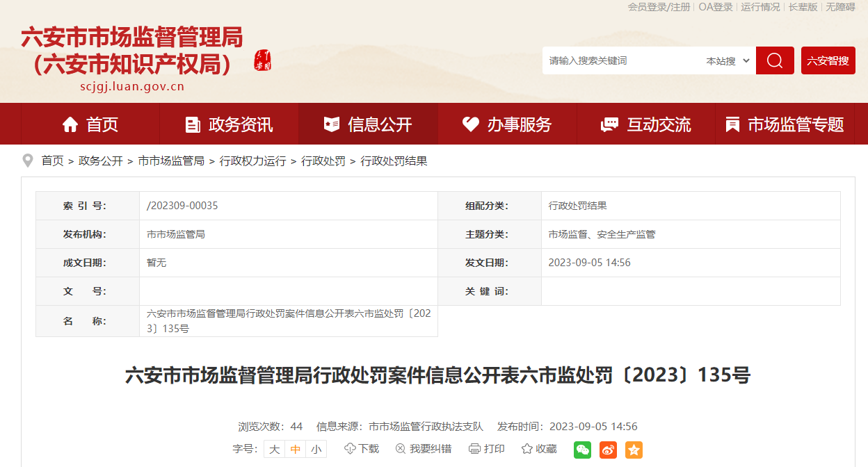Screen dimensions: 868x467
Task: Click the 浏览次数 44 view count
Action: pos(271,427)
